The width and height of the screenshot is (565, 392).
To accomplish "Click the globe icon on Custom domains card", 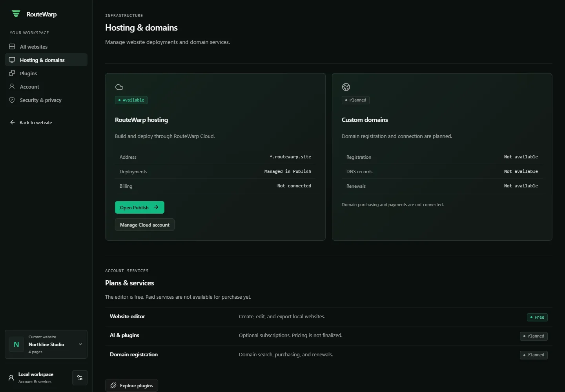I will tap(346, 87).
